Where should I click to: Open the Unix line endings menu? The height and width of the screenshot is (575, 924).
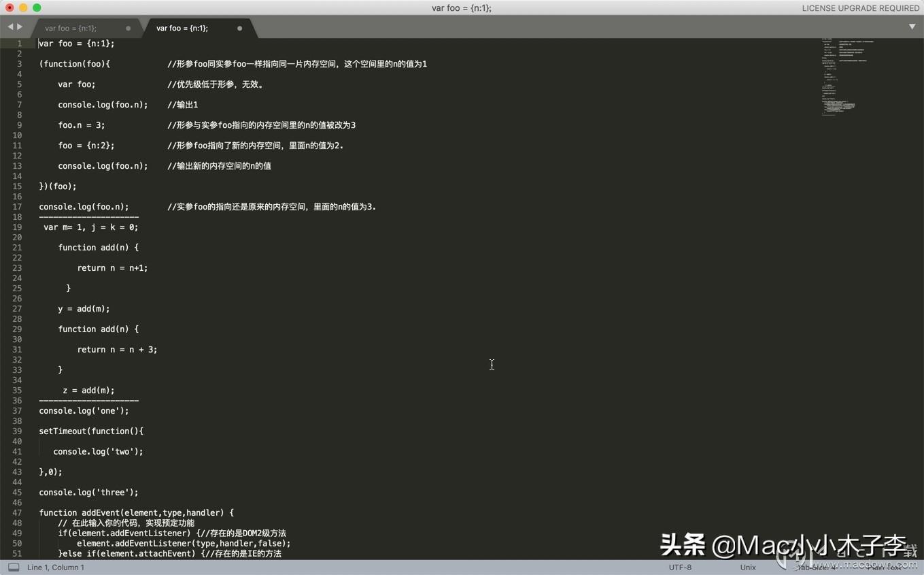tap(748, 567)
